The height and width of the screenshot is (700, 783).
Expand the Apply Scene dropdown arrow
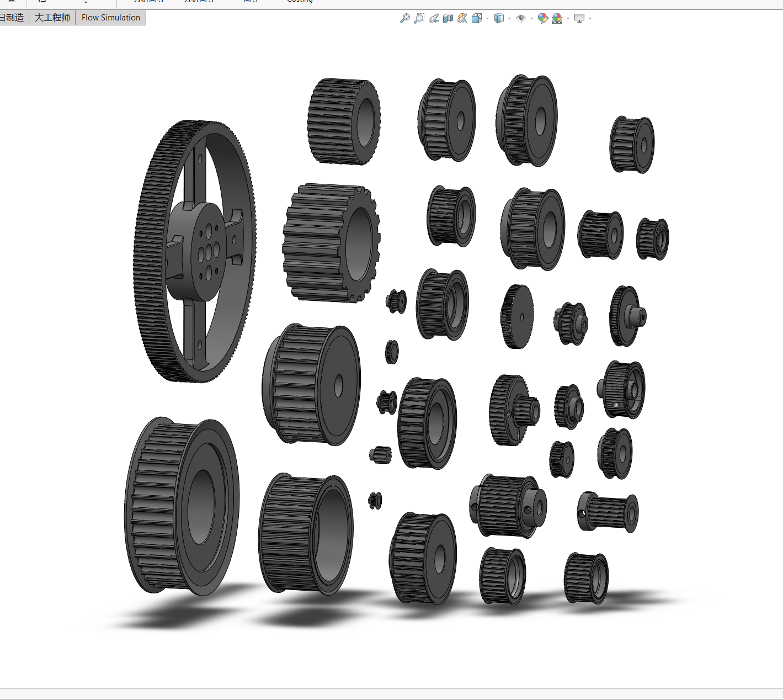568,19
